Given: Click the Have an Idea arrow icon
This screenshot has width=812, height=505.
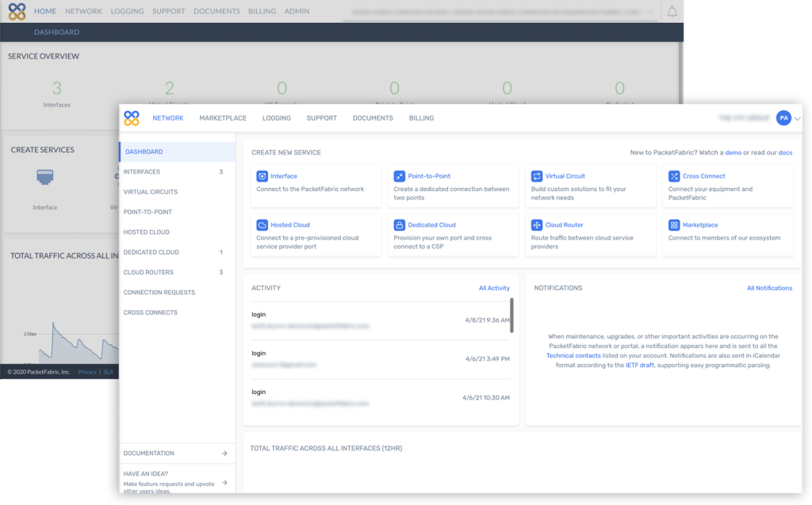Looking at the screenshot, I should click(x=224, y=483).
